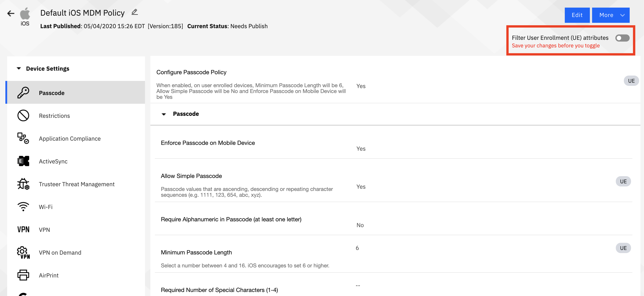The image size is (644, 296).
Task: Click the Version:185 text
Action: (x=165, y=26)
